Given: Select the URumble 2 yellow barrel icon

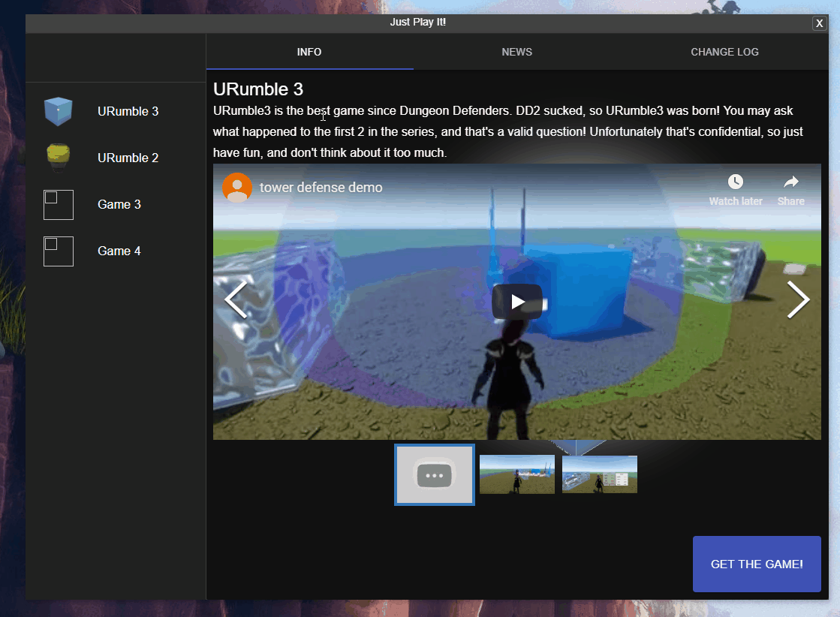Looking at the screenshot, I should [x=59, y=158].
